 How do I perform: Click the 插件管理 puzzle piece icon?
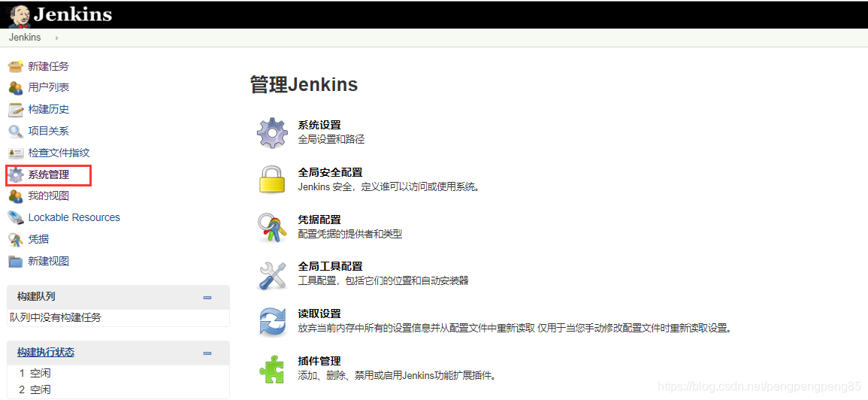coord(272,368)
